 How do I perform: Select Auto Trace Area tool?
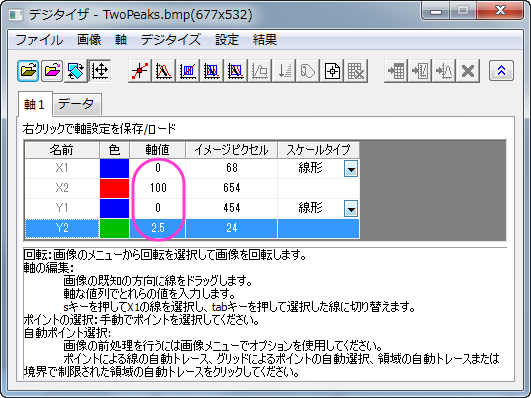point(212,71)
